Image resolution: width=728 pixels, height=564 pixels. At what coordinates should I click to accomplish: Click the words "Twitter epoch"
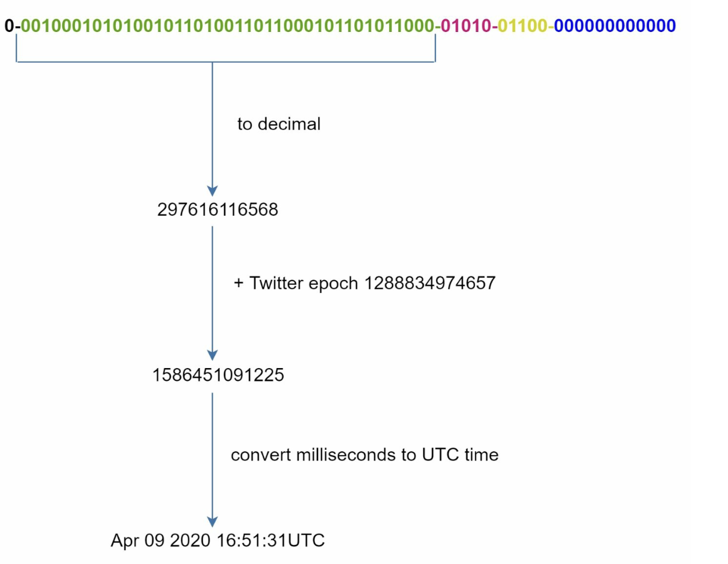click(x=303, y=283)
